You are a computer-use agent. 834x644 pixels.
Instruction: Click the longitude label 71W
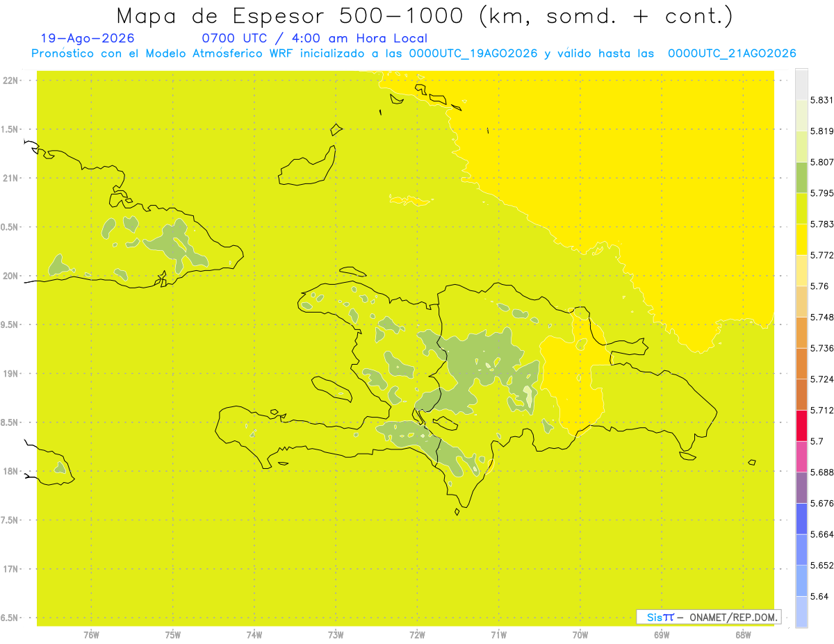(x=498, y=635)
